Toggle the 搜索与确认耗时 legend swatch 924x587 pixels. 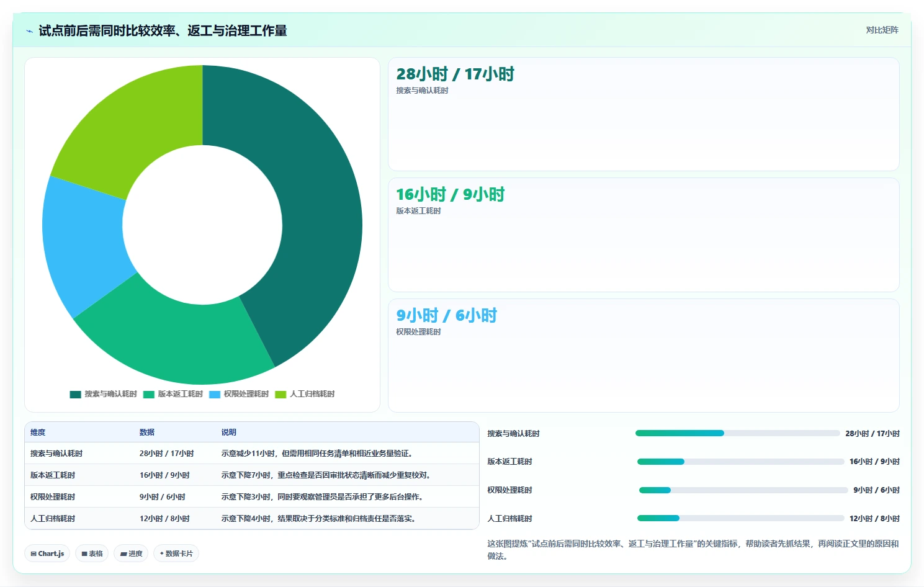pos(76,395)
